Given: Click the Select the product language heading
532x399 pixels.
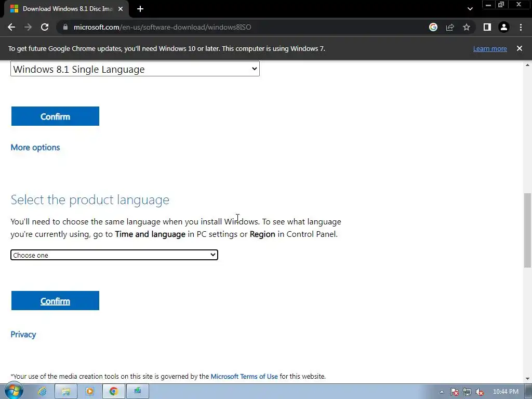Looking at the screenshot, I should click(x=90, y=199).
